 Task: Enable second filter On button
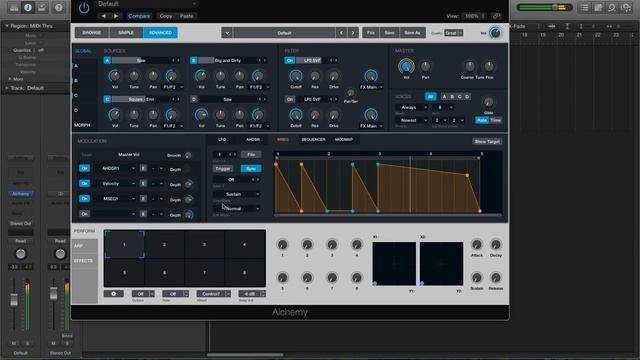[290, 99]
